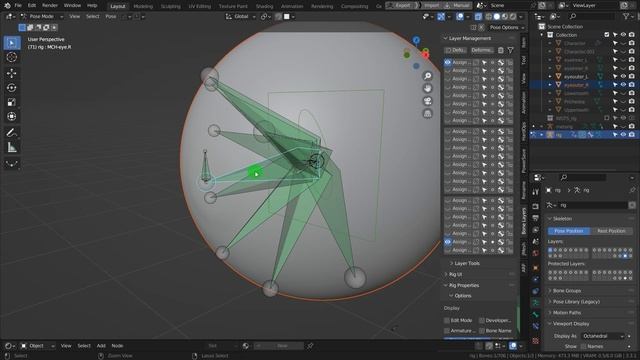Click the Blender logo menu icon
The image size is (640, 360).
click(7, 6)
